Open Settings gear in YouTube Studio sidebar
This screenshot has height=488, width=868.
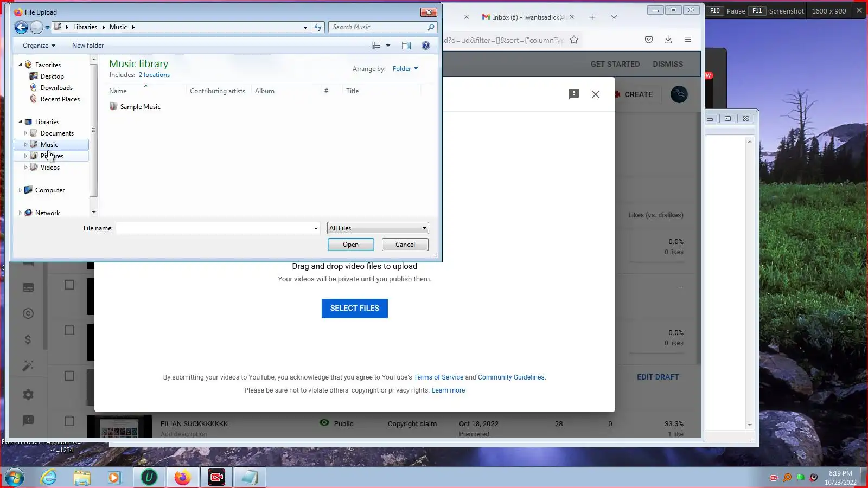28,395
